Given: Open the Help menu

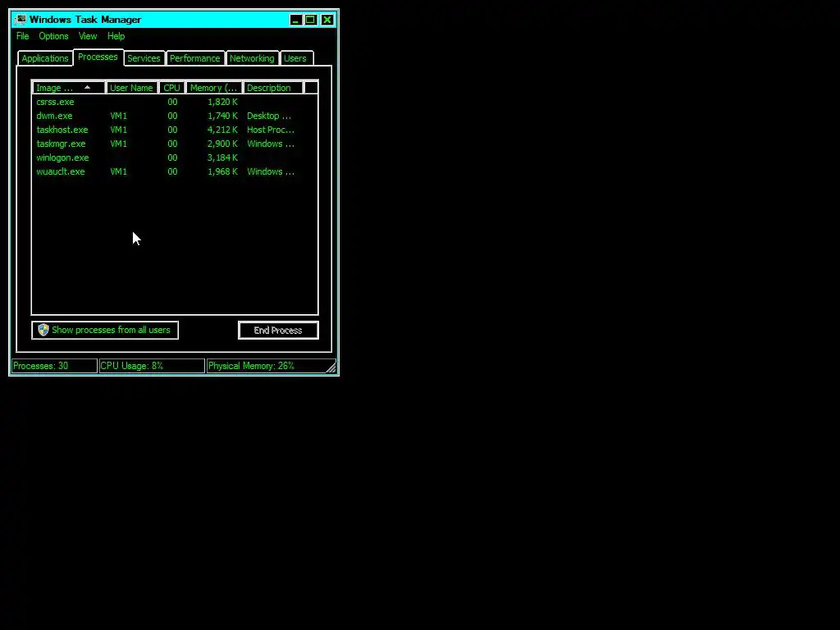Looking at the screenshot, I should 116,36.
